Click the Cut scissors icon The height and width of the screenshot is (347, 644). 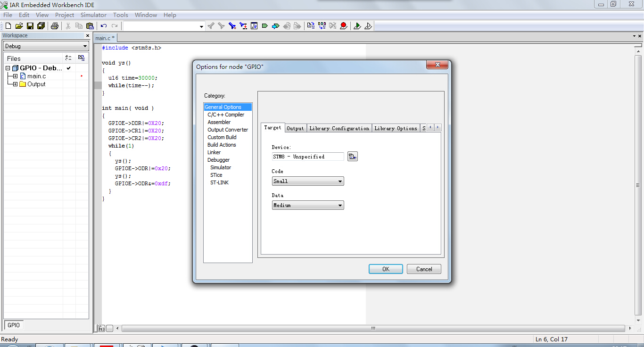(x=68, y=26)
